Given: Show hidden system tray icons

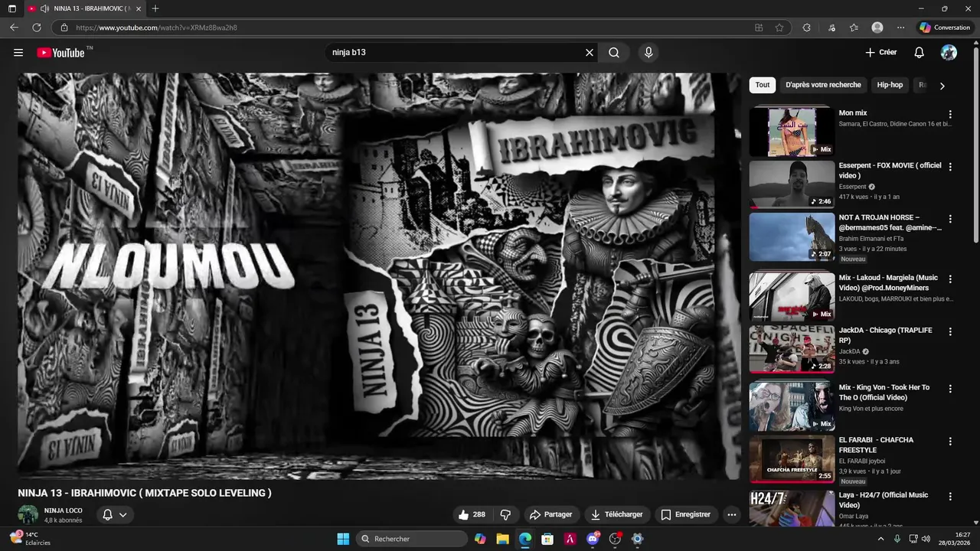Looking at the screenshot, I should (x=880, y=539).
